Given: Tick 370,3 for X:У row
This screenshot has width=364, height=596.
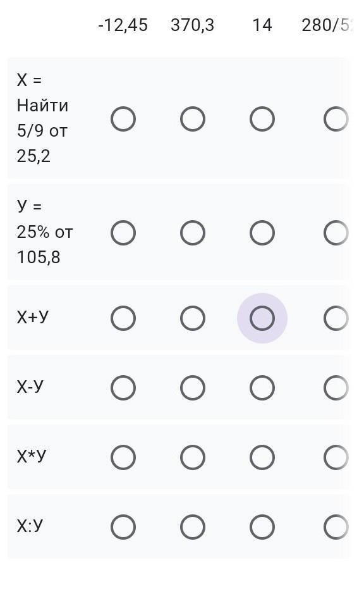Looking at the screenshot, I should [x=193, y=527].
